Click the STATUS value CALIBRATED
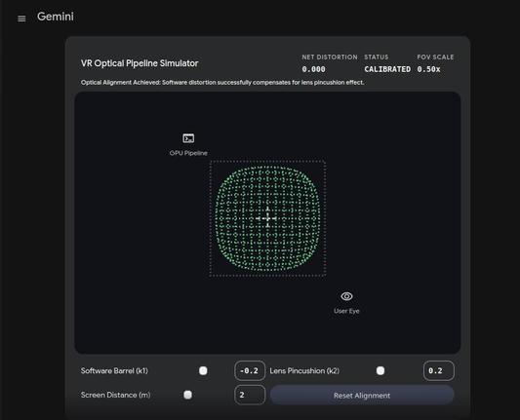This screenshot has height=420, width=520. 387,69
